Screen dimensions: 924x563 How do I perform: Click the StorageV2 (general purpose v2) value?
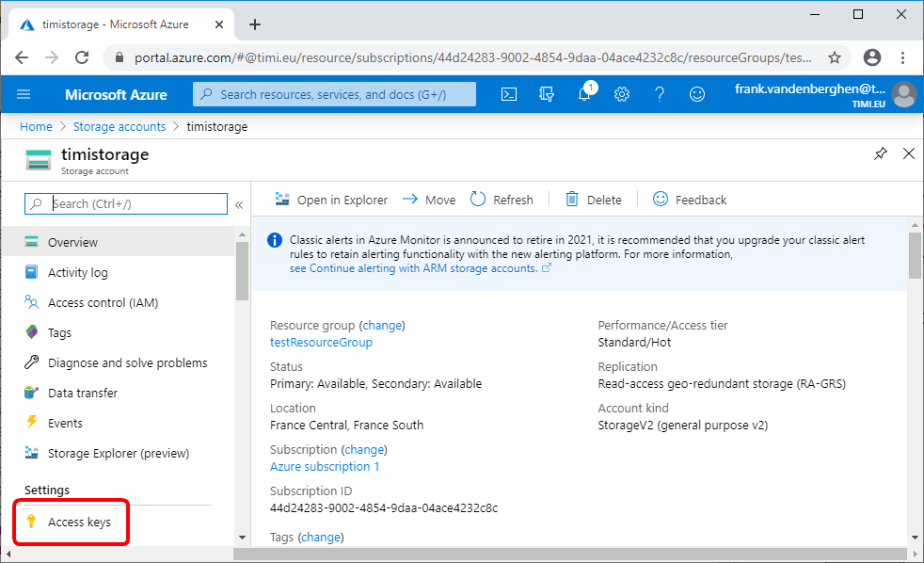(x=683, y=425)
